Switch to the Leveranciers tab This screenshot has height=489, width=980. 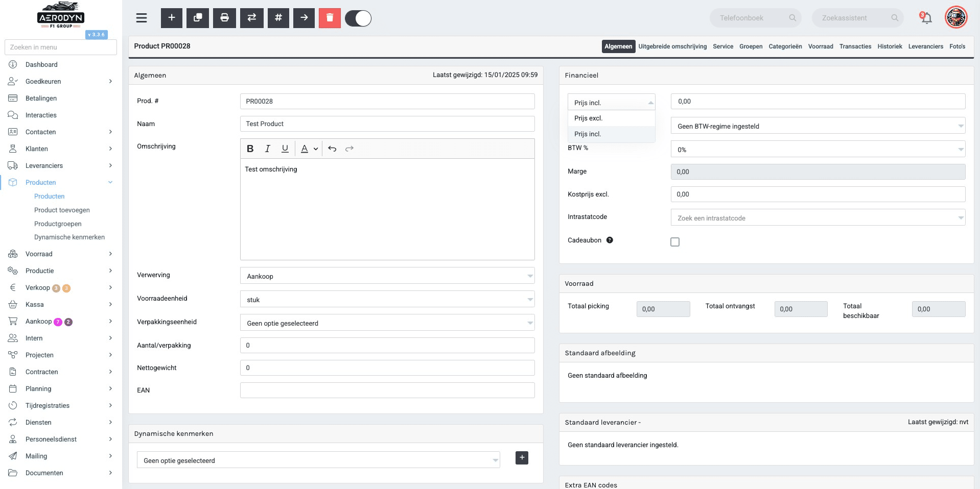click(x=925, y=46)
